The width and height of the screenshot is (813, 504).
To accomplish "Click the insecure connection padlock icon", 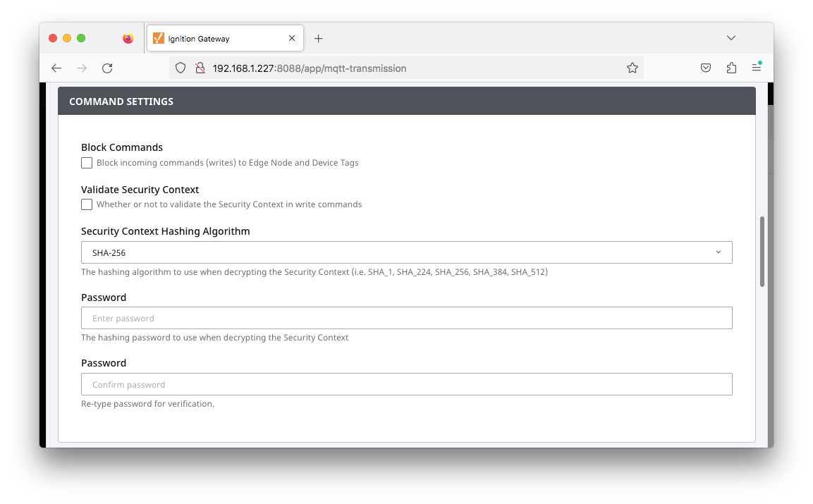I will (200, 68).
